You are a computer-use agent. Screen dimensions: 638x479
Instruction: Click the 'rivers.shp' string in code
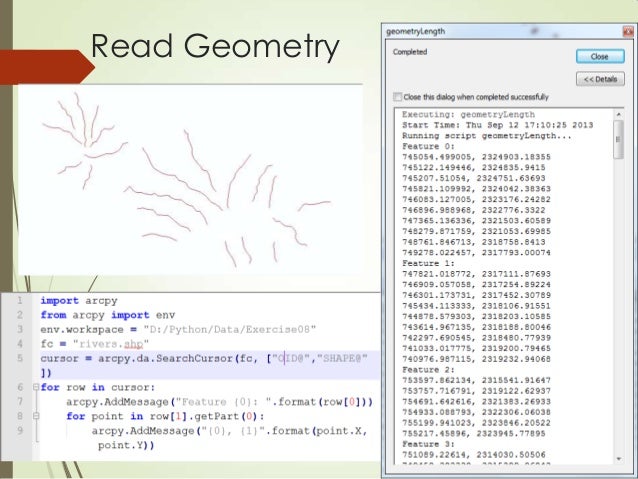(111, 344)
